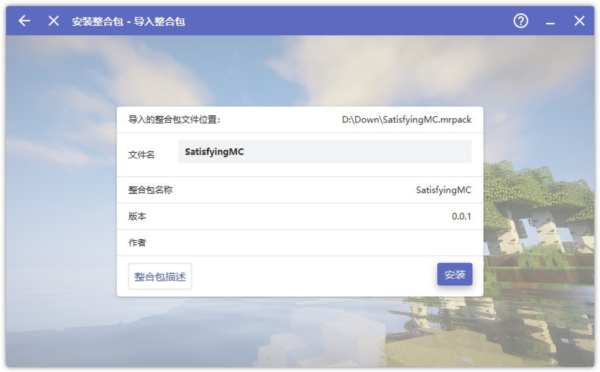Close the launcher window
Screen dimensions: 600x372
coord(579,21)
